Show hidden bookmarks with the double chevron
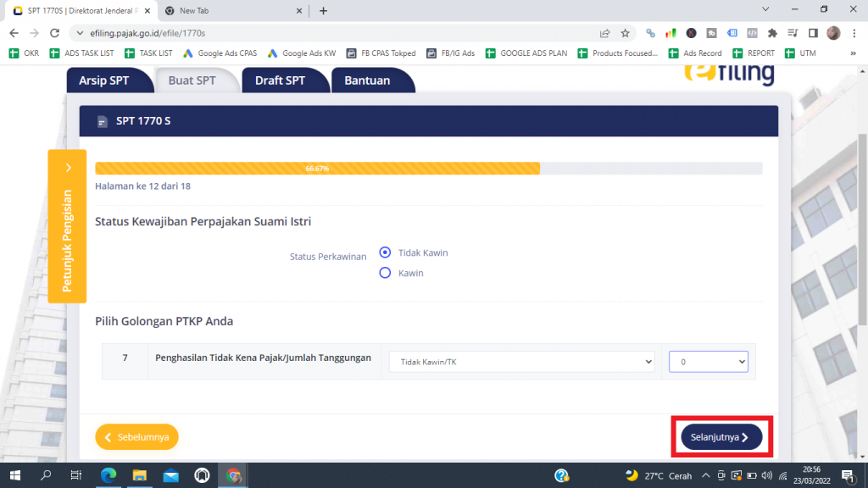Screen dimensions: 868x488 tap(853, 53)
